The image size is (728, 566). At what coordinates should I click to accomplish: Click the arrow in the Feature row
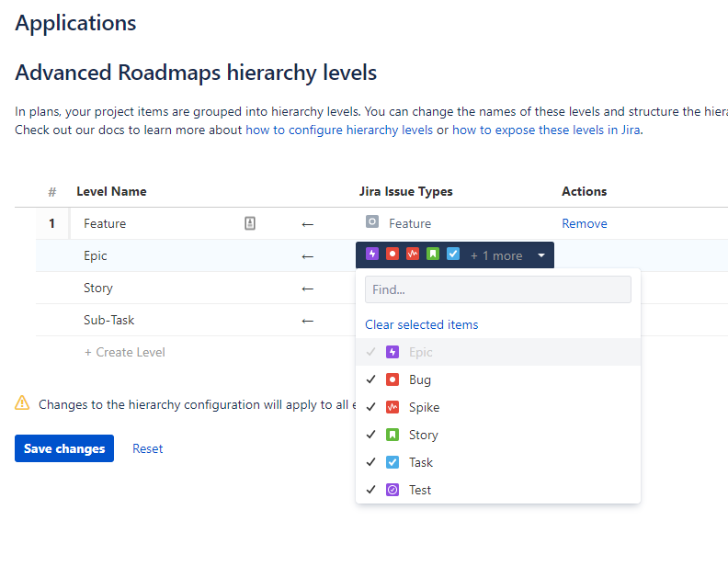pos(307,224)
